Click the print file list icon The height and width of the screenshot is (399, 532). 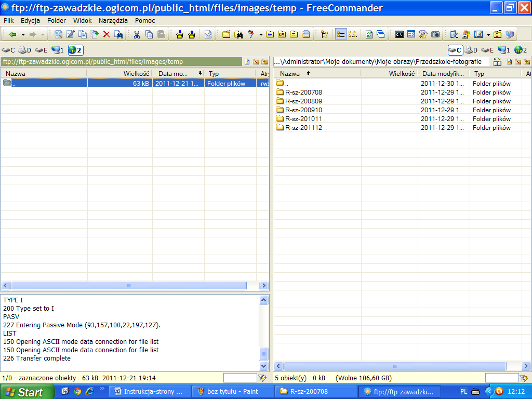click(x=306, y=34)
